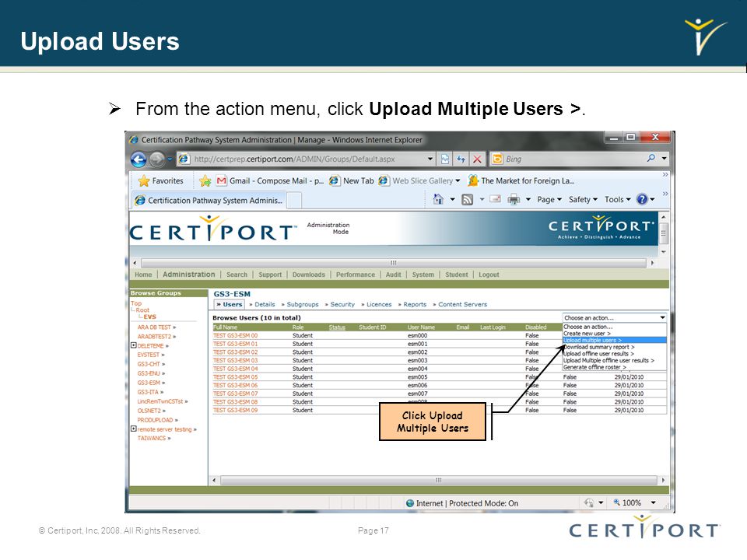The width and height of the screenshot is (747, 560).
Task: Click the search magnifier icon in Bing box
Action: [651, 158]
